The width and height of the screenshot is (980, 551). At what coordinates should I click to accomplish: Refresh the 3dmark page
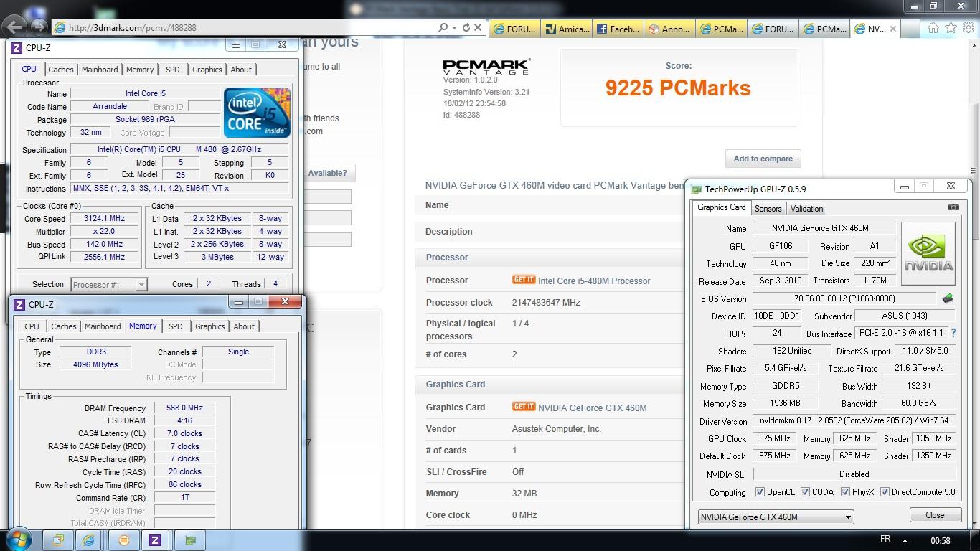point(466,27)
